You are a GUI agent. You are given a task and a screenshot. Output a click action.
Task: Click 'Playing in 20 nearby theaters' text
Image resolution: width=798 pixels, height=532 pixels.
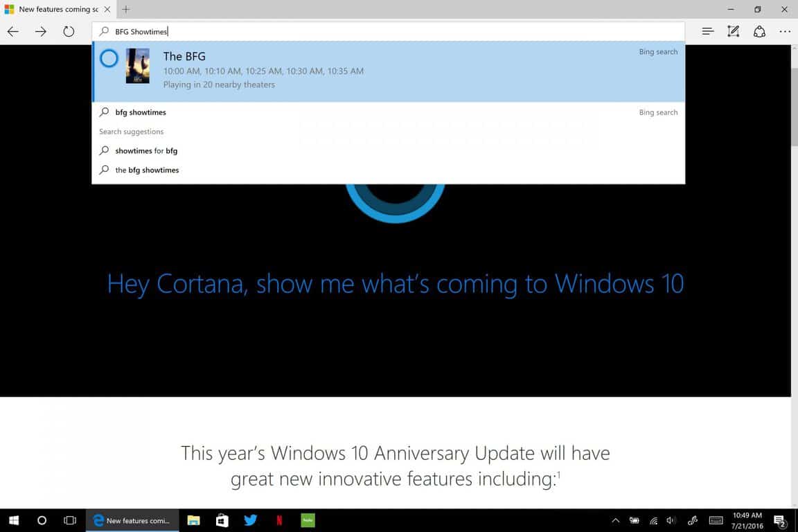point(219,85)
